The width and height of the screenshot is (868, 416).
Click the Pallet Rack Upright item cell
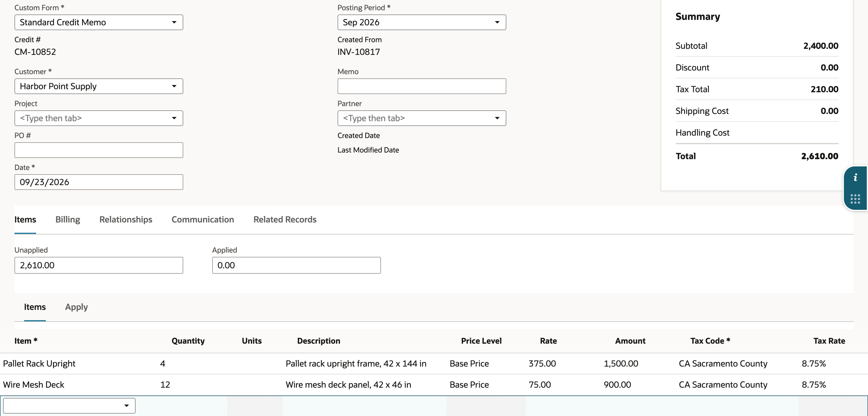(39, 364)
